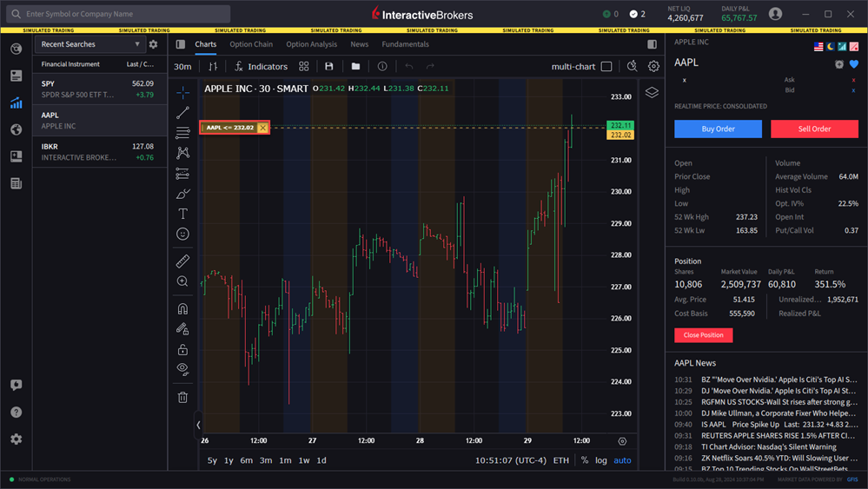
Task: Open the horizontal lines tool group
Action: 182,133
